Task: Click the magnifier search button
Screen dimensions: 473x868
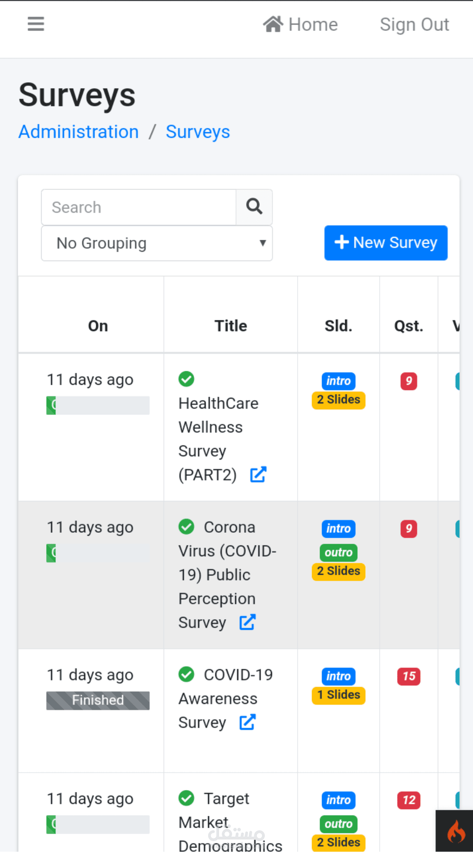Action: (254, 207)
